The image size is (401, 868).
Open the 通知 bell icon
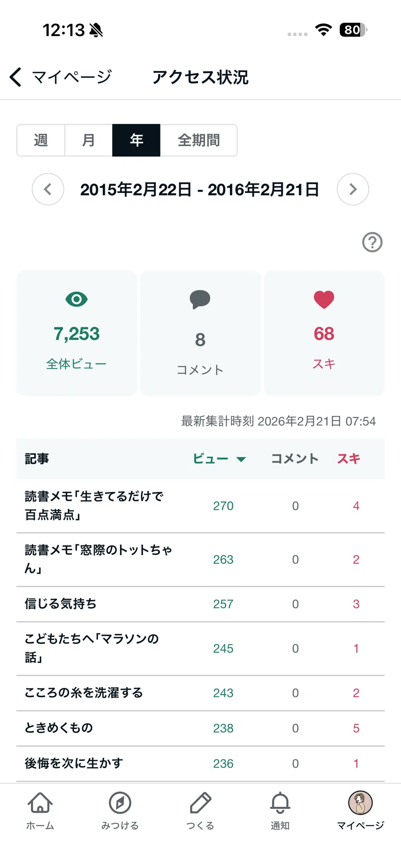click(280, 803)
